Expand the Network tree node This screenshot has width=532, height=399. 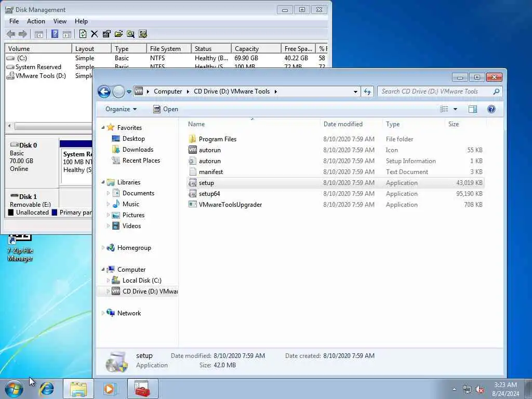(x=103, y=313)
